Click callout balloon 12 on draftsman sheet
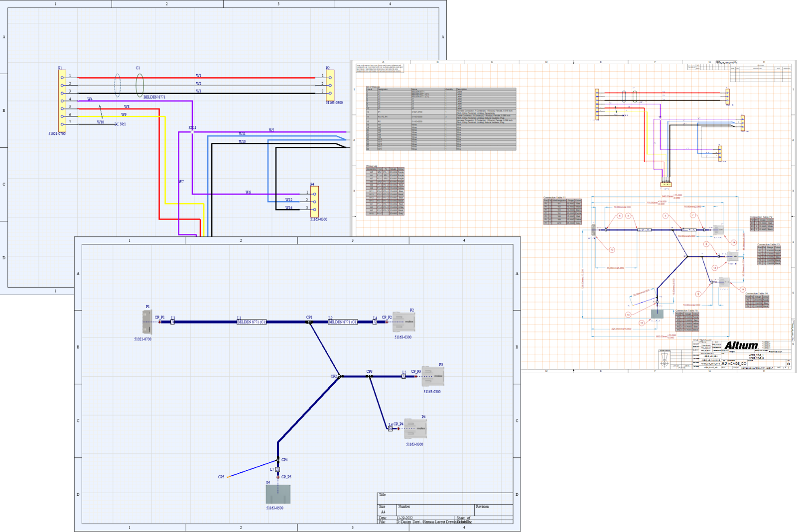The height and width of the screenshot is (532, 797). (612, 250)
